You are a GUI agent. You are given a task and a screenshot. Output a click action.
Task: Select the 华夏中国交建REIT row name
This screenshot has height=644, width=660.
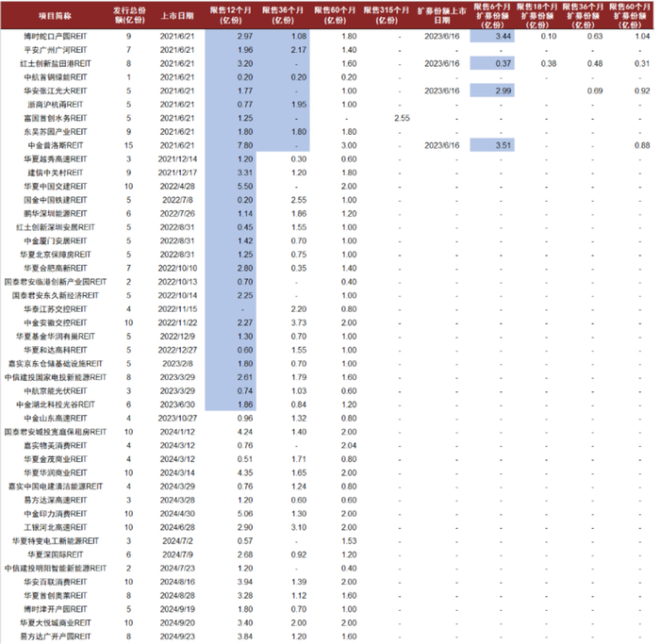pos(55,187)
